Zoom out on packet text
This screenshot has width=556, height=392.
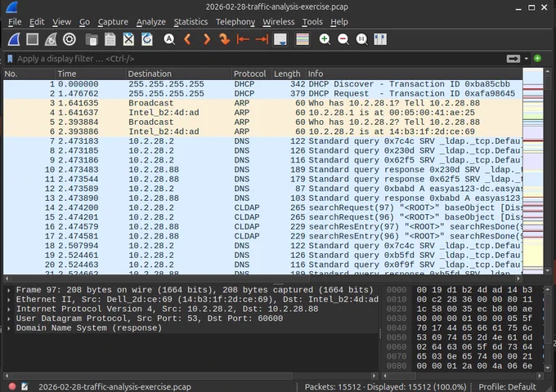point(343,39)
